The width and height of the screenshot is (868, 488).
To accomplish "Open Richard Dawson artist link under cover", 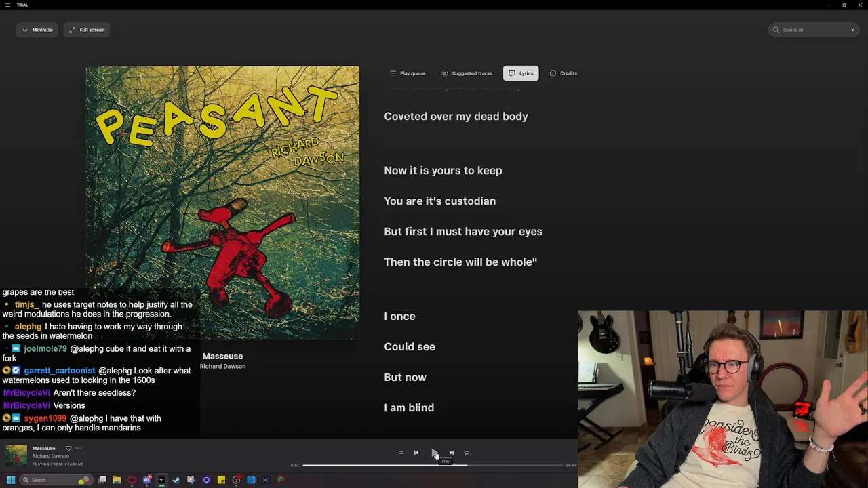I will [x=222, y=366].
